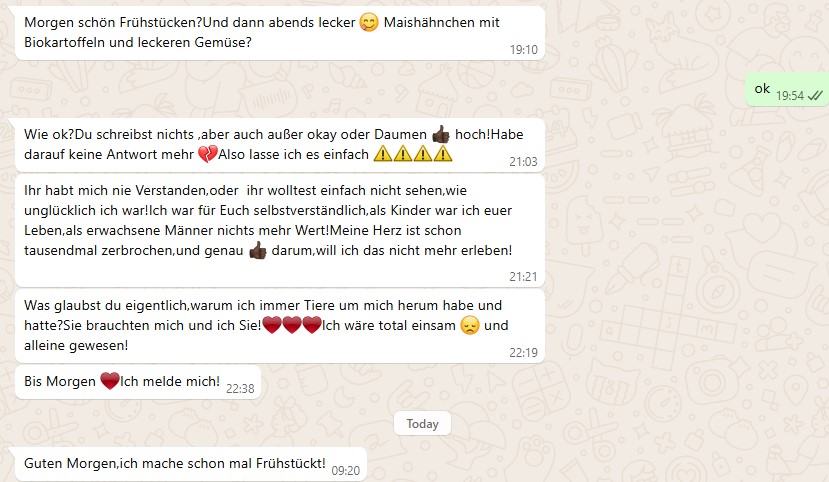Click the 22:38 timestamp on Bis Morgen message
This screenshot has height=482, width=829.
click(240, 389)
